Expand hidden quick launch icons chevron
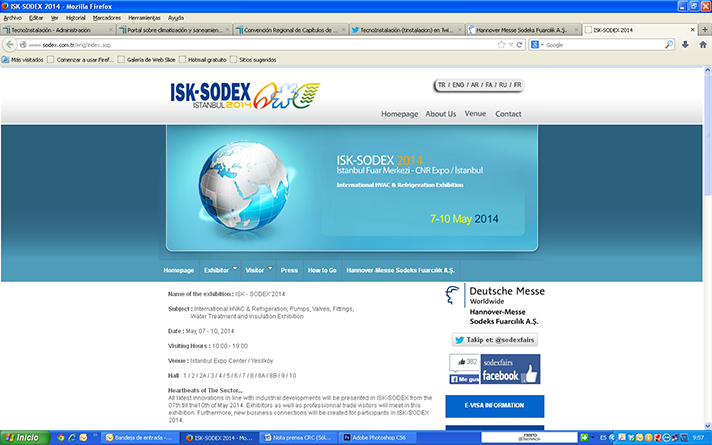This screenshot has width=712, height=445. coord(95,436)
